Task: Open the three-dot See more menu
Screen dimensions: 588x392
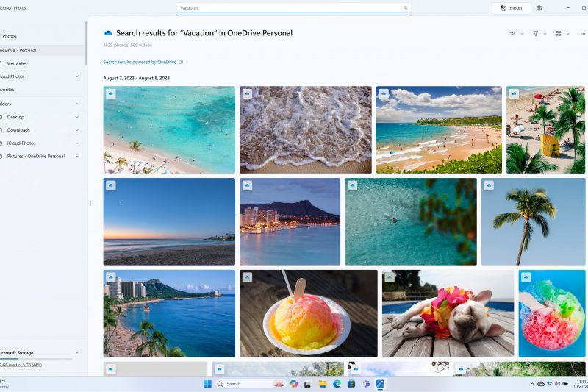Action: click(x=582, y=34)
